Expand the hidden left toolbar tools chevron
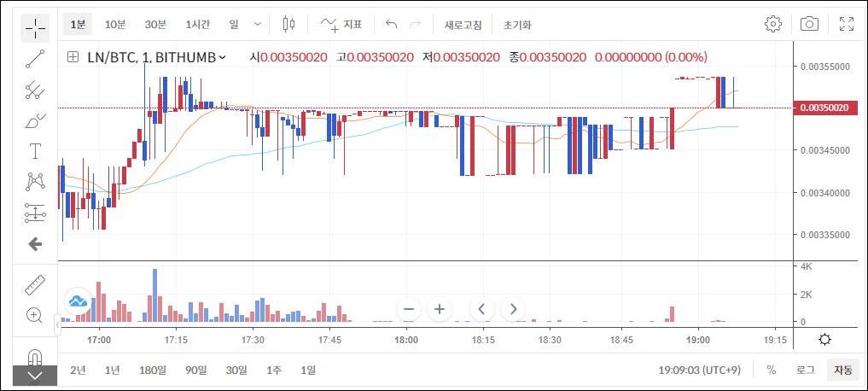Image resolution: width=868 pixels, height=391 pixels. (35, 376)
